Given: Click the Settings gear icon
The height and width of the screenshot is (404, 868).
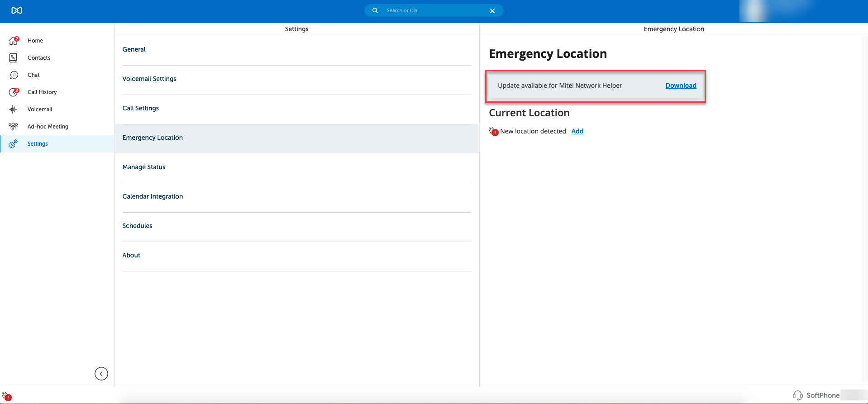Looking at the screenshot, I should [x=14, y=144].
